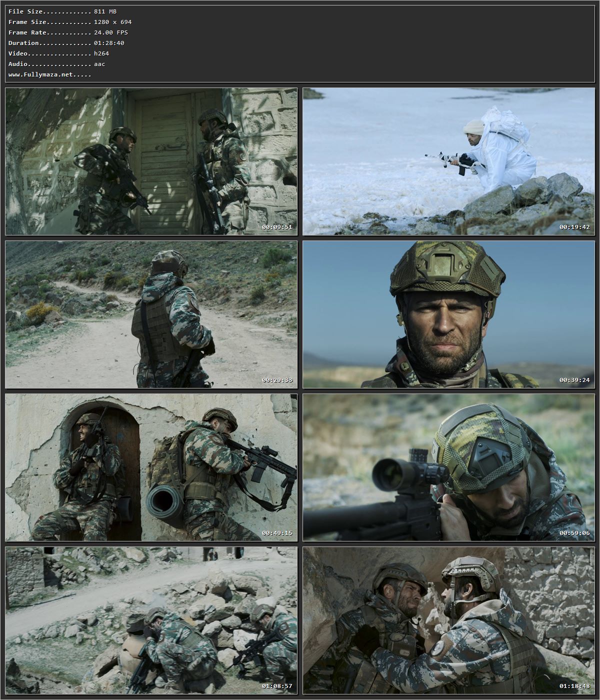Click the 00:29:33 timestamp text
Screen dimensions: 600x700
[277, 380]
